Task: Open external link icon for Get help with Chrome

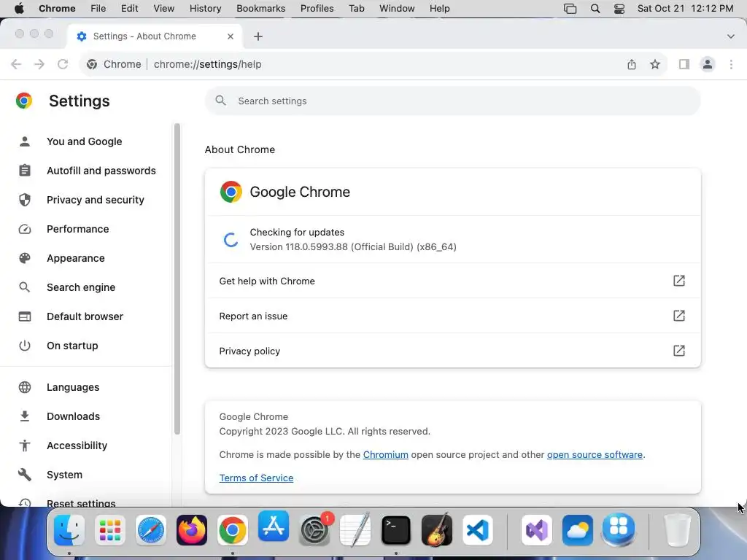Action: pos(679,281)
